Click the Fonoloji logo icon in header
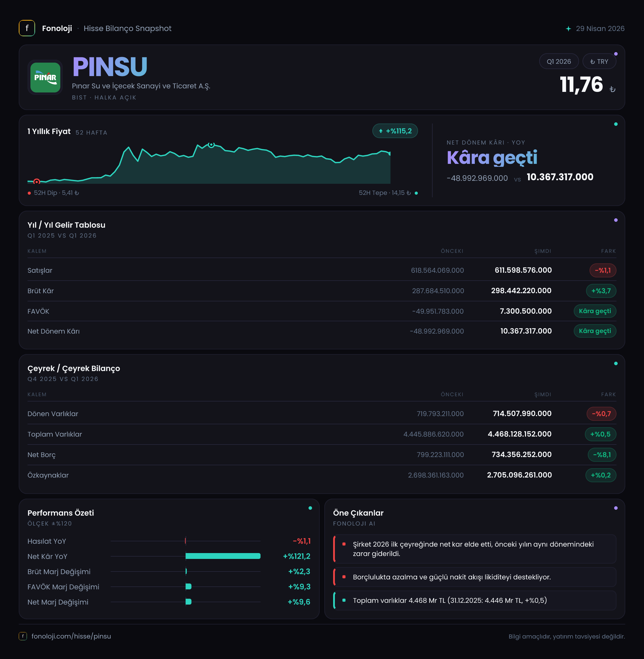This screenshot has width=644, height=659. point(27,28)
